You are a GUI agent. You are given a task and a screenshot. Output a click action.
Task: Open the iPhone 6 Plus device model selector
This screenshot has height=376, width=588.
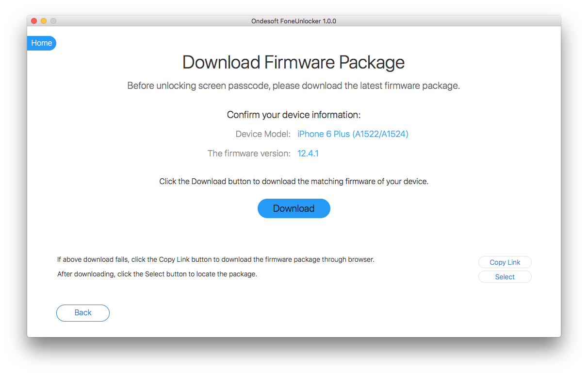[353, 134]
